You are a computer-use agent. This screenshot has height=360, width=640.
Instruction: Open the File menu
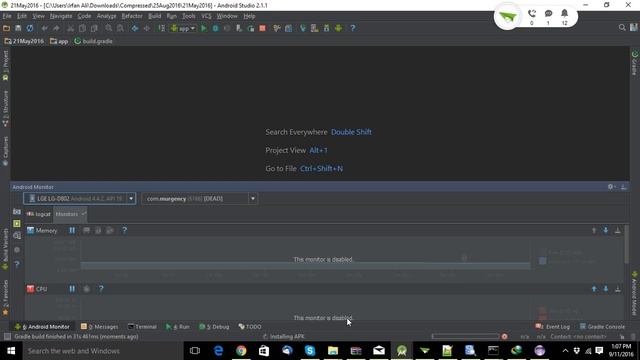[7, 16]
